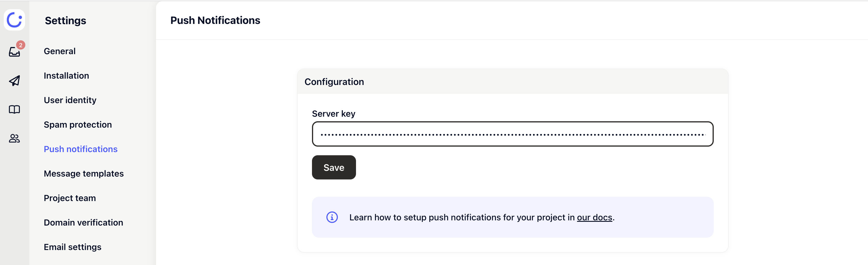Open the Inbox with 2 unread conversations
The image size is (868, 265).
pyautogui.click(x=14, y=51)
